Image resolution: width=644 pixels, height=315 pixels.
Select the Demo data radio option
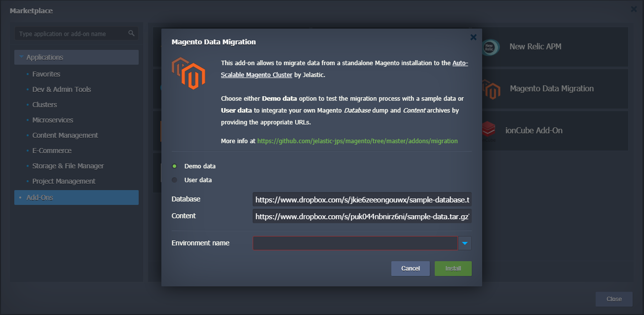(x=175, y=166)
